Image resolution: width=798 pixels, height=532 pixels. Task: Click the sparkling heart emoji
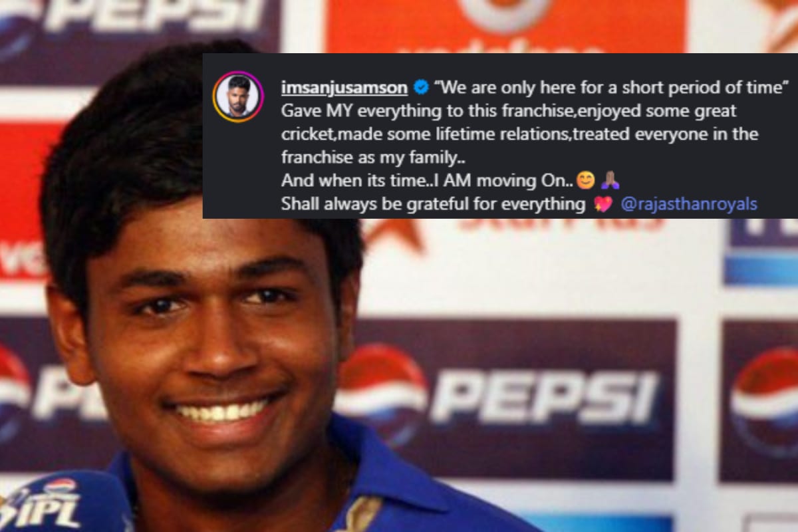tap(602, 204)
